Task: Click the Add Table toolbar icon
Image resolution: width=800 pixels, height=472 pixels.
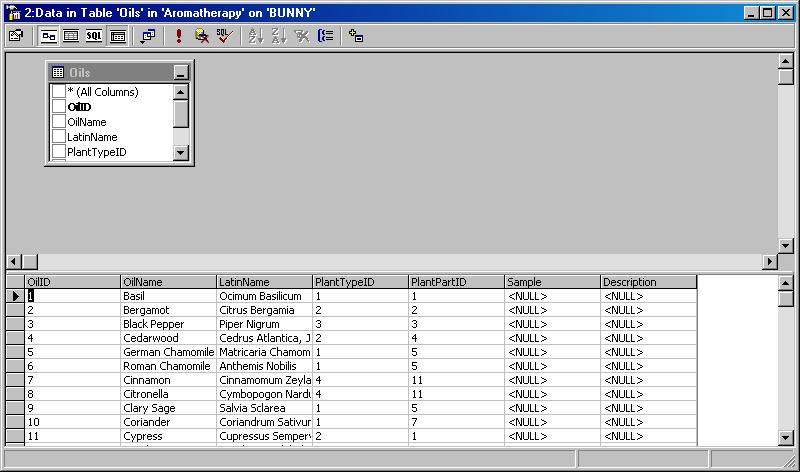Action: pos(356,35)
